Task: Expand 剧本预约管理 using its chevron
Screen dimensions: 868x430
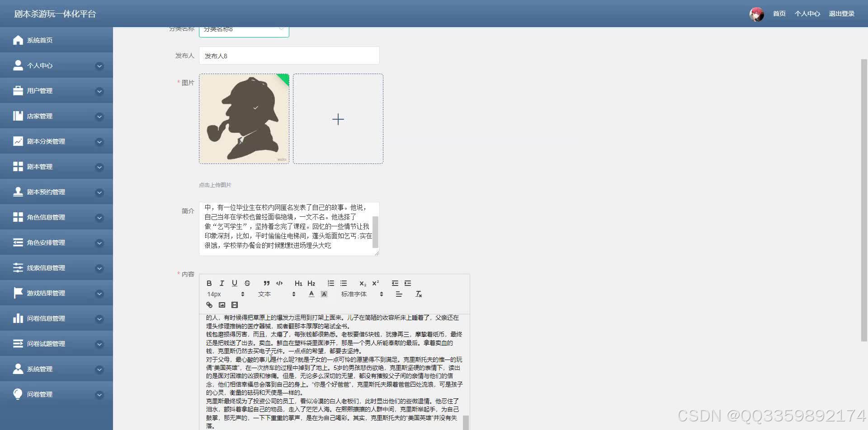Action: pos(99,192)
